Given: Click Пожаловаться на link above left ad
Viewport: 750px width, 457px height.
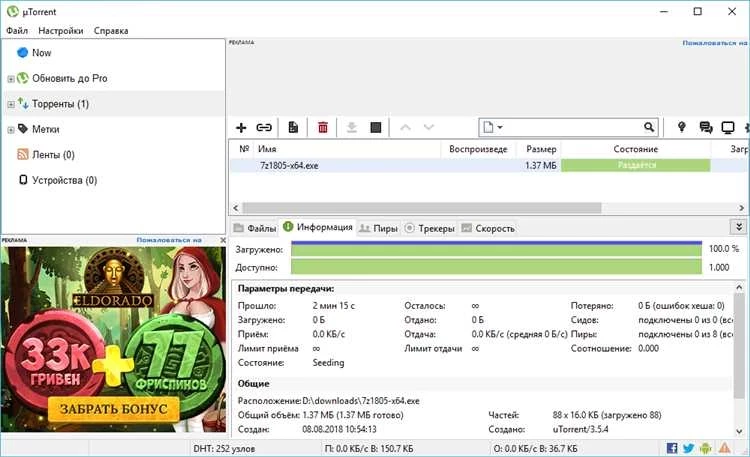Looking at the screenshot, I should pos(169,240).
